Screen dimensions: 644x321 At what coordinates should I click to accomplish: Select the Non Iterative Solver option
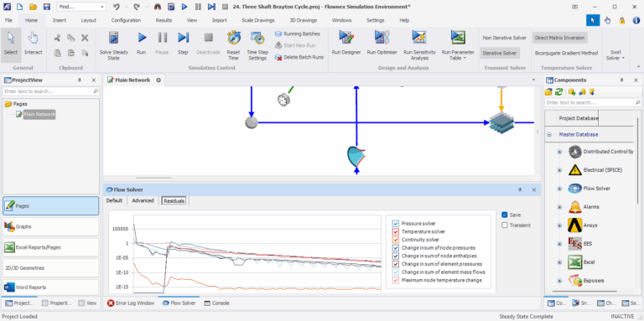tap(504, 38)
